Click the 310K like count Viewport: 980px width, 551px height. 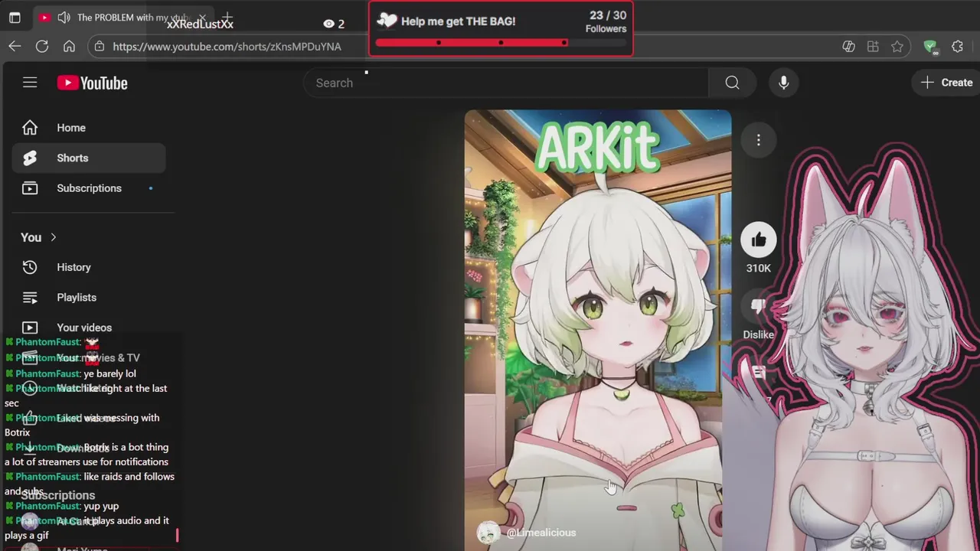759,269
